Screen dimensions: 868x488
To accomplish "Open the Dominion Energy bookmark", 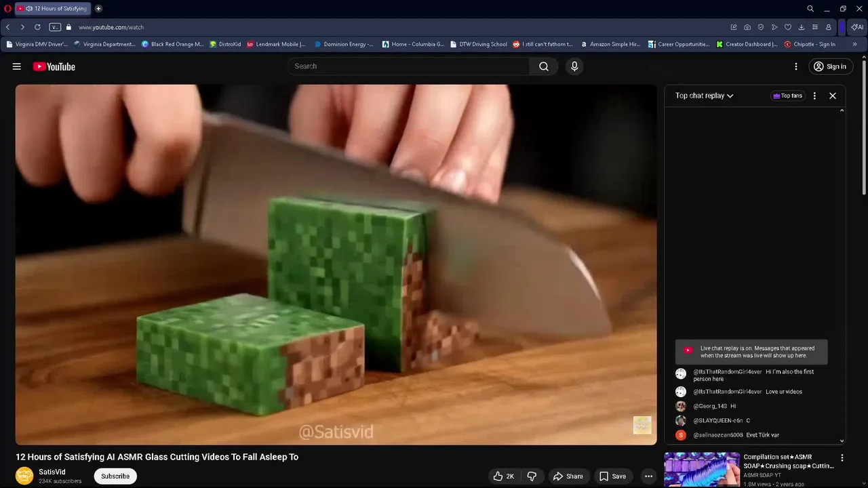I will pos(344,44).
